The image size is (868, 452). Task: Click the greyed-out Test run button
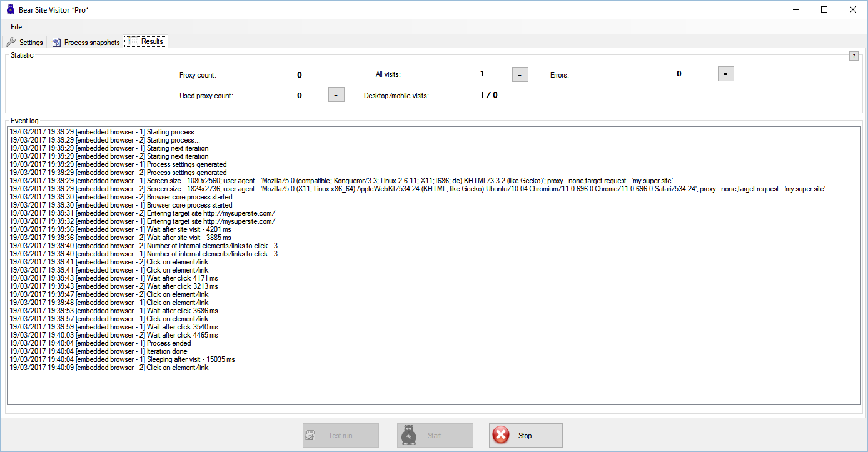341,435
